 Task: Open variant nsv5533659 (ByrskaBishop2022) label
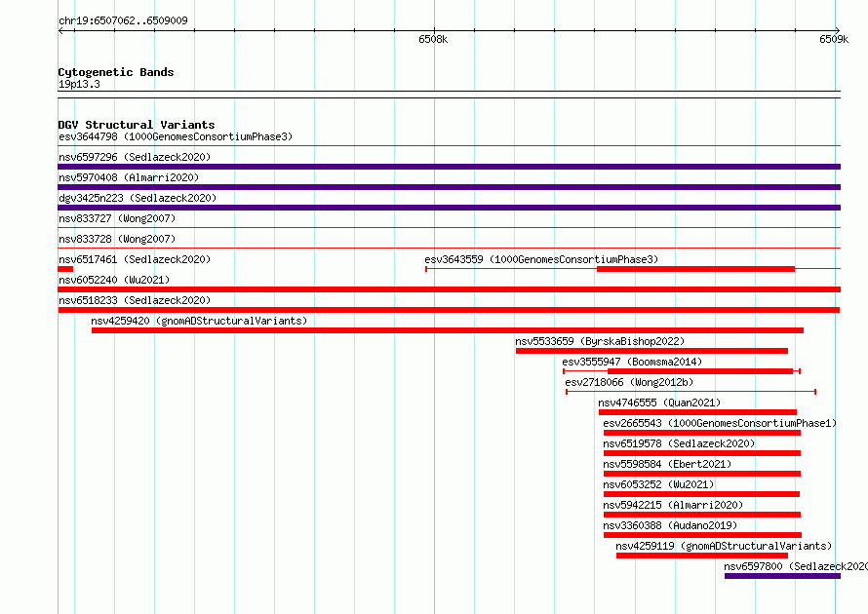600,341
